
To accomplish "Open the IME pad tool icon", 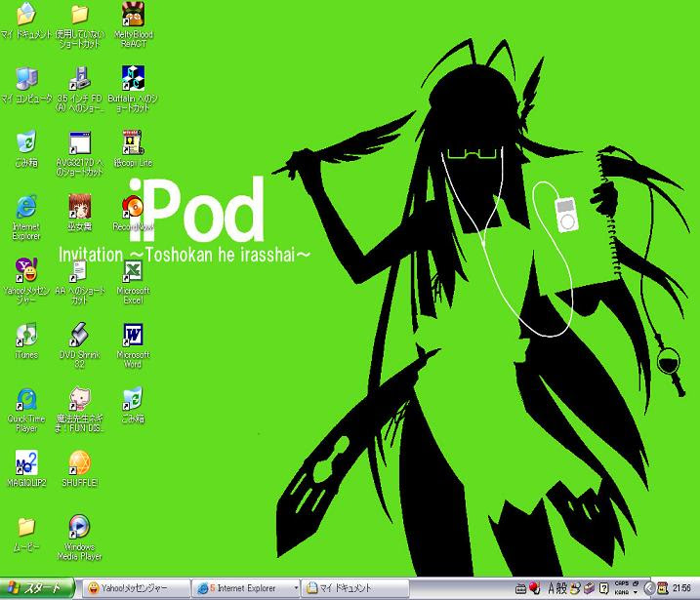I will (575, 589).
